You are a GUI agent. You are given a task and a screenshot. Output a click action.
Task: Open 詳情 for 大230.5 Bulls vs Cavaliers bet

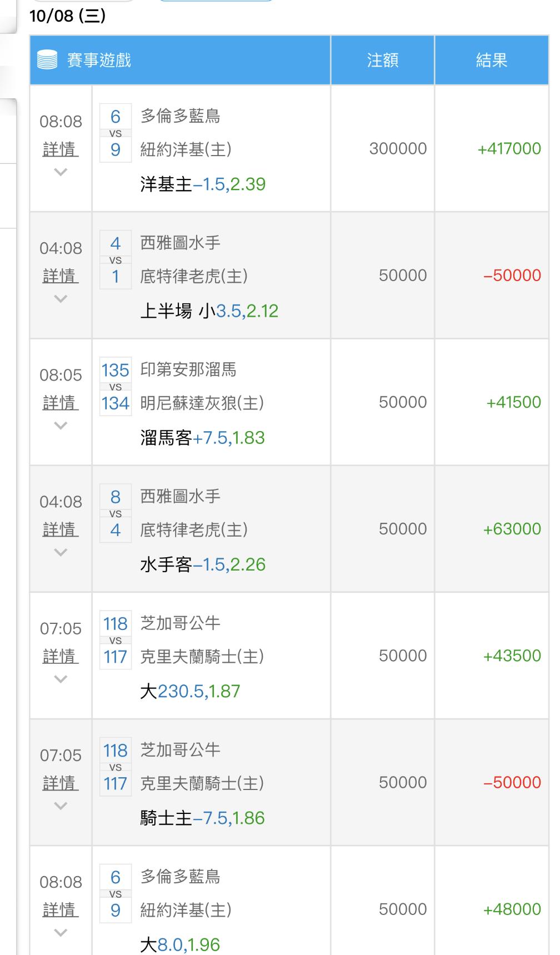coord(61,656)
